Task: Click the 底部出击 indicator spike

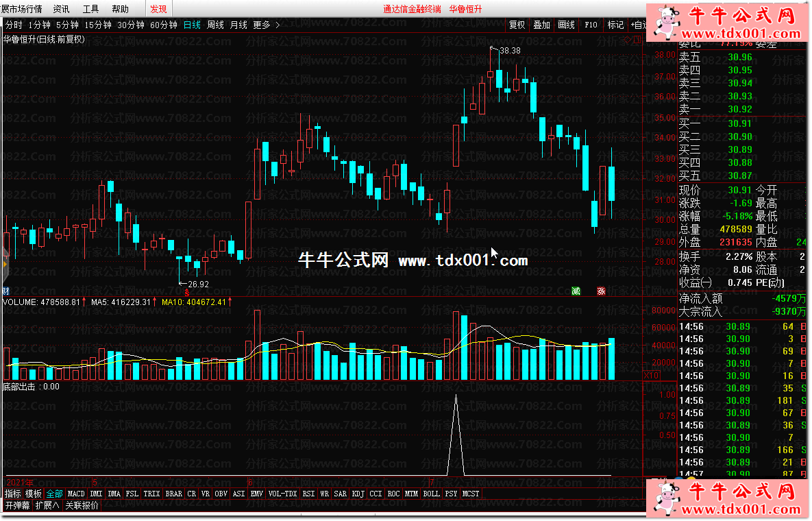Action: (456, 398)
